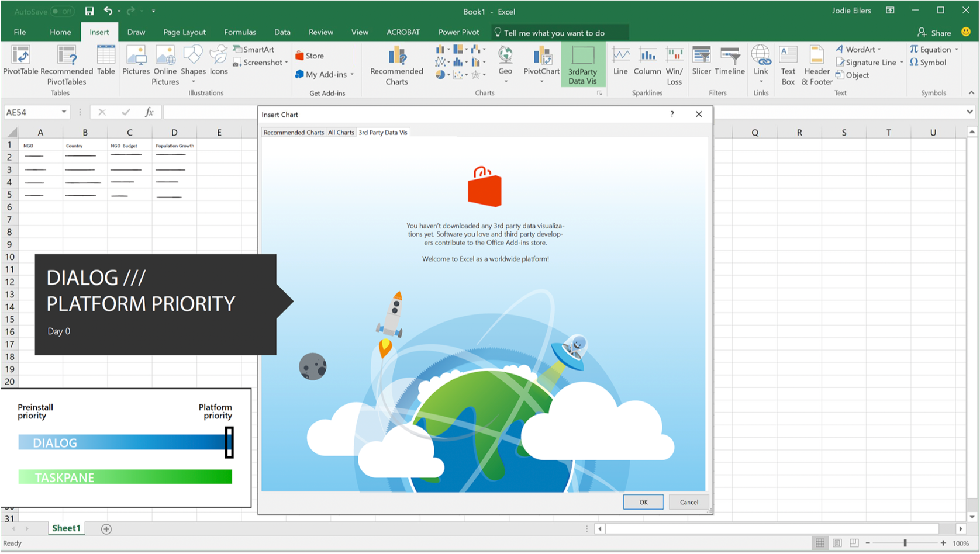Screen dimensions: 980x554
Task: Zoom out with the minus button
Action: [868, 543]
